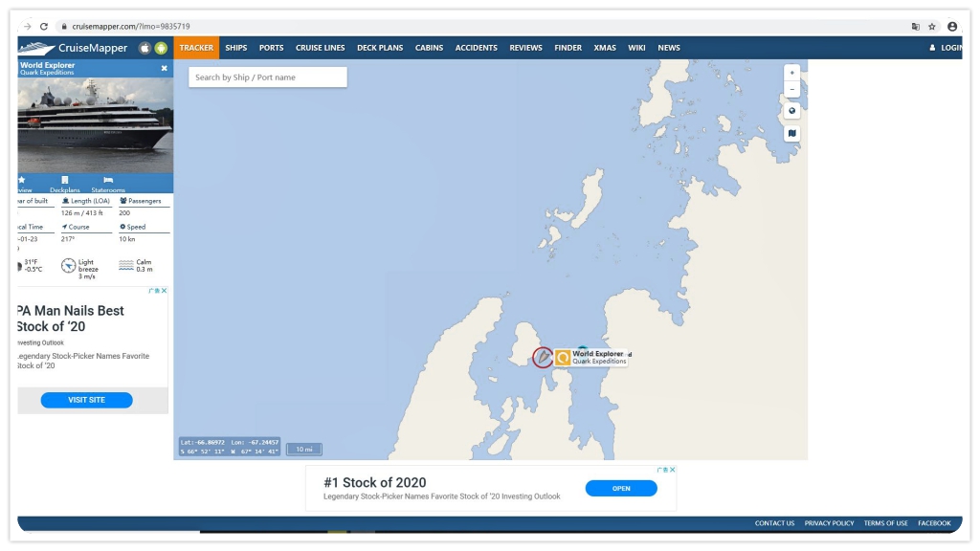The width and height of the screenshot is (980, 551).
Task: Open the XMAS menu
Action: [605, 48]
